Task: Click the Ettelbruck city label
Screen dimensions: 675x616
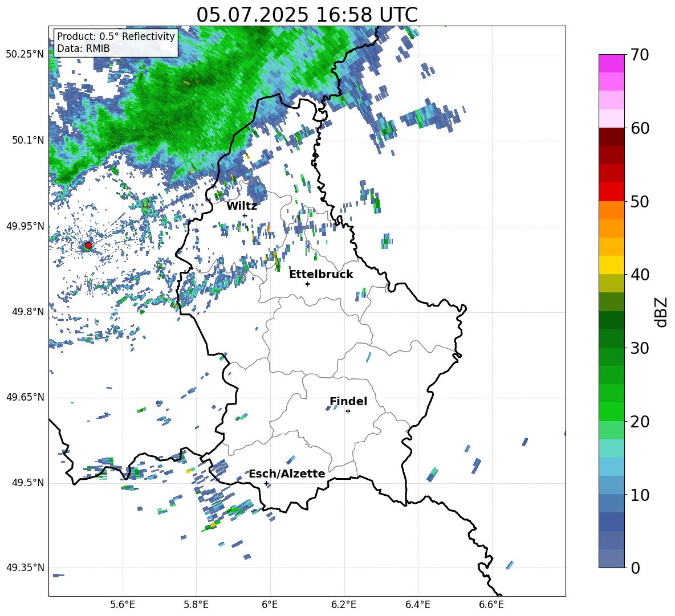Action: (x=321, y=275)
